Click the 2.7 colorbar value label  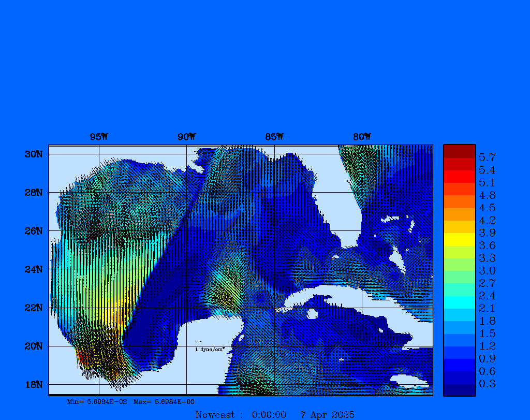click(x=487, y=283)
